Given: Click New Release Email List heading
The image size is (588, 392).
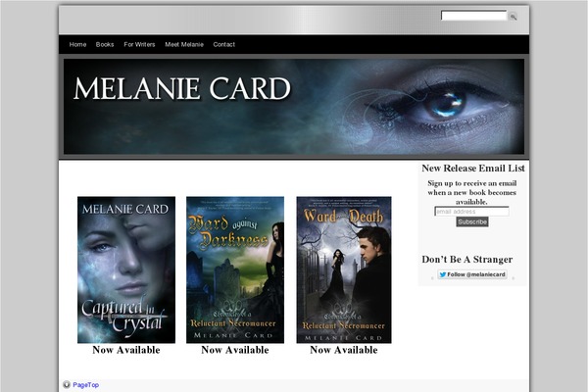Looking at the screenshot, I should point(473,168).
